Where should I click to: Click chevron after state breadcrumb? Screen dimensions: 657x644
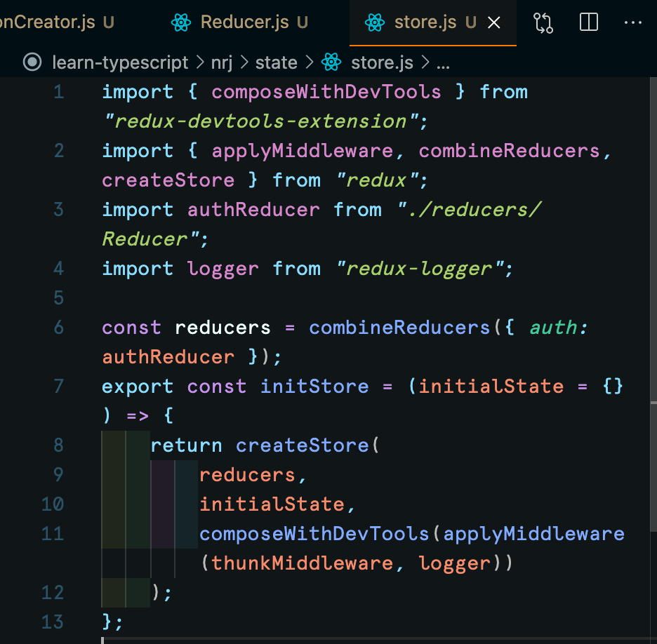point(310,63)
